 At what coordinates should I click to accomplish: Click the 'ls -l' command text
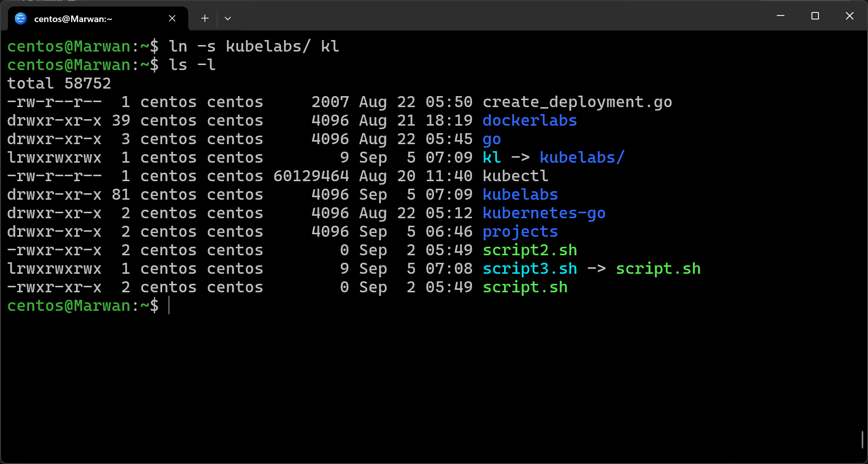(192, 65)
